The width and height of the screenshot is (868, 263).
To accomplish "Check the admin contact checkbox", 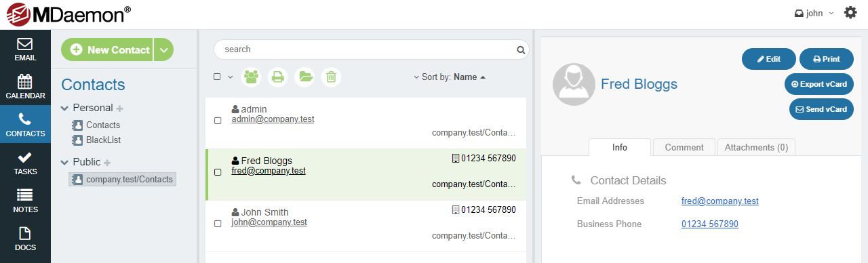I will tap(218, 121).
